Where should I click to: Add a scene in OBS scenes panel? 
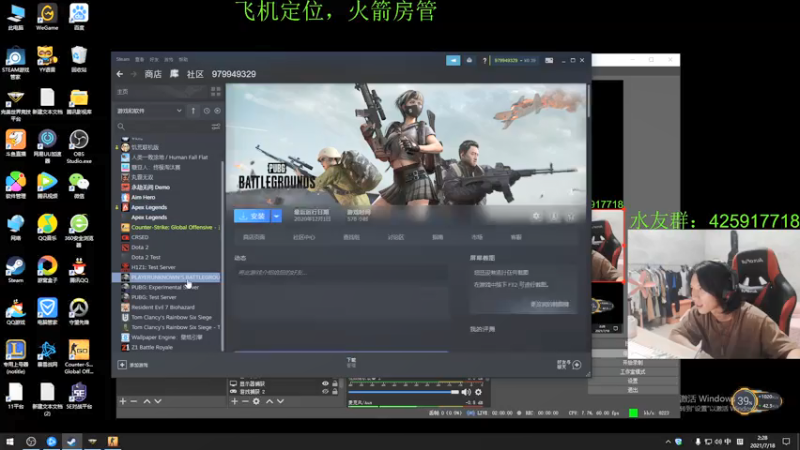point(122,402)
